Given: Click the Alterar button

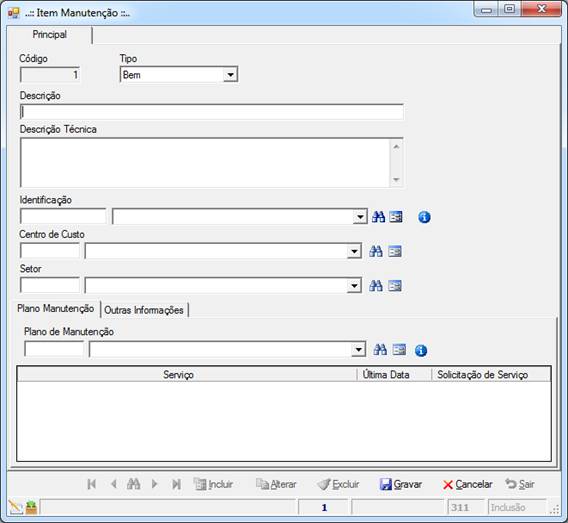Looking at the screenshot, I should tap(276, 484).
